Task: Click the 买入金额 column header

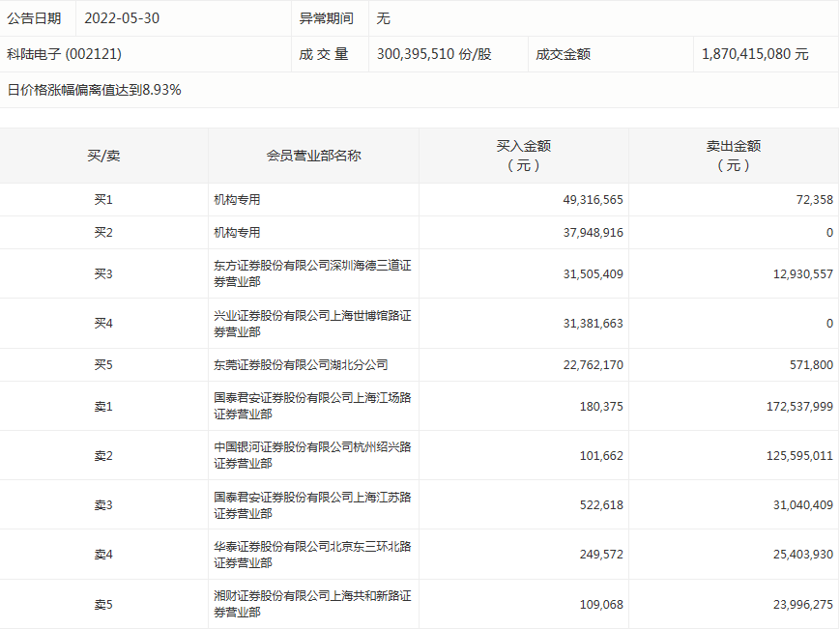Action: point(523,156)
